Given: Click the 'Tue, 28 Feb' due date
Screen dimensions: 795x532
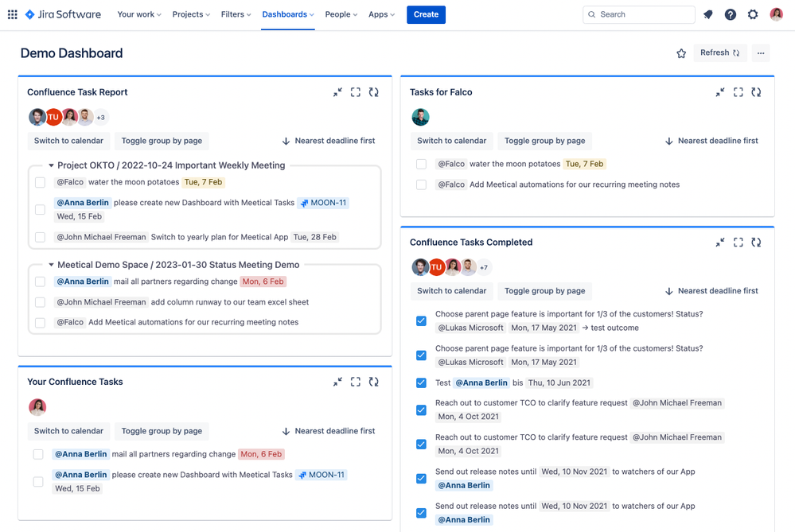Looking at the screenshot, I should 315,237.
